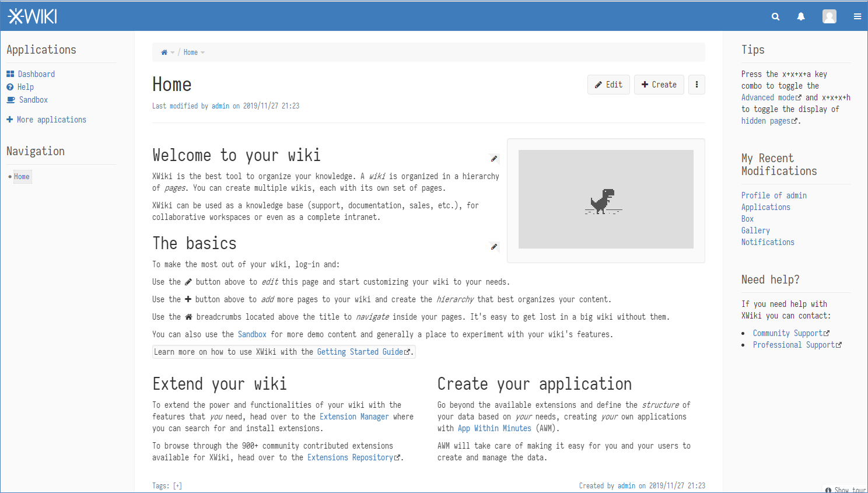Click the dinosaur video placeholder

point(606,200)
